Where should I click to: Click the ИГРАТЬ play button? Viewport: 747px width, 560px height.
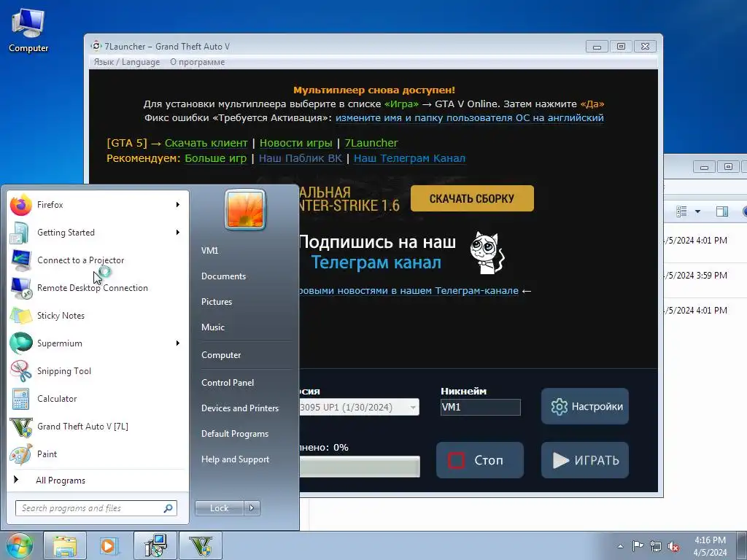tap(585, 460)
